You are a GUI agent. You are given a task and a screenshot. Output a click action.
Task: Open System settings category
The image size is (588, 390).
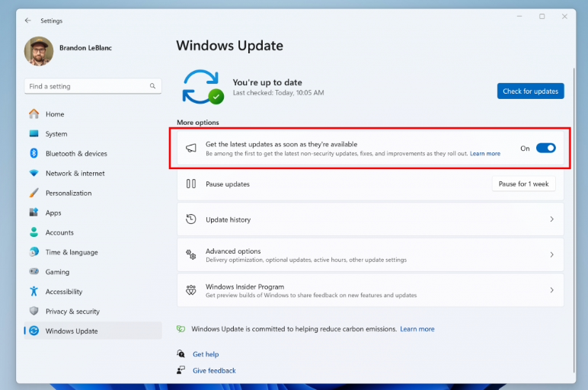(x=56, y=134)
